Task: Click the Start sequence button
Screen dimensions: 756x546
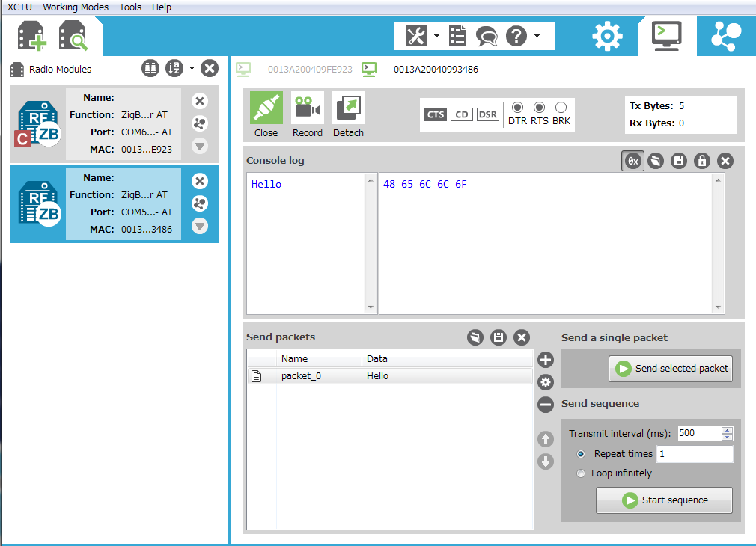Action: [665, 500]
